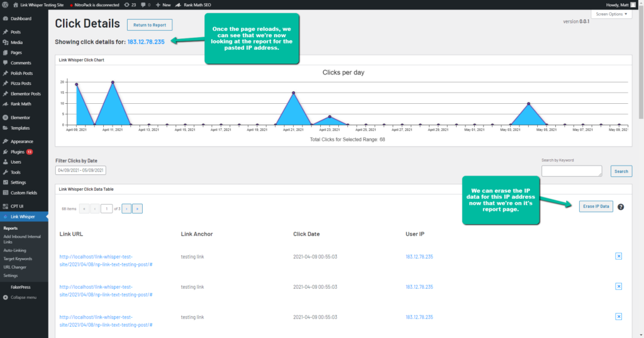Go to first page of click table

pos(84,208)
